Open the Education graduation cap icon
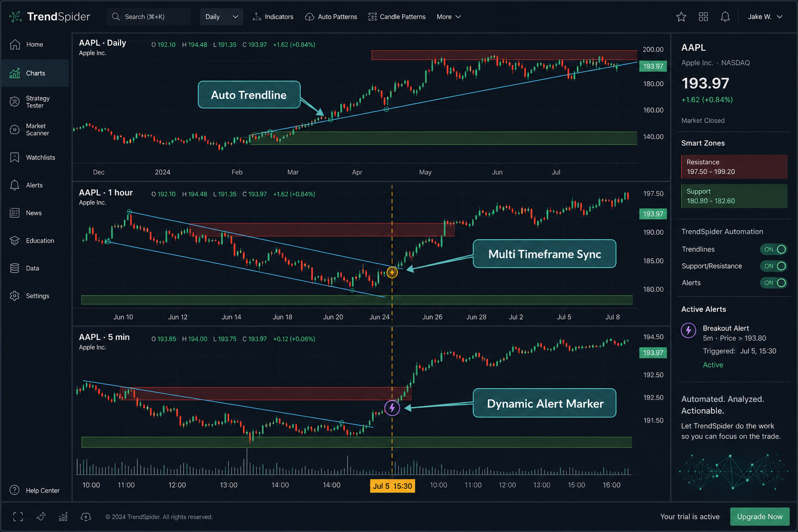 click(15, 241)
